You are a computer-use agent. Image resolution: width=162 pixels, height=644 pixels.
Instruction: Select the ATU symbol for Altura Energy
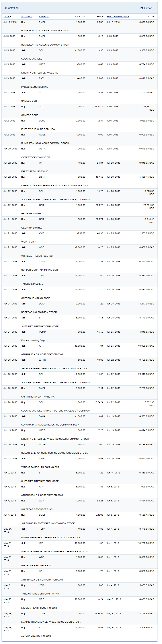pyautogui.click(x=41, y=628)
